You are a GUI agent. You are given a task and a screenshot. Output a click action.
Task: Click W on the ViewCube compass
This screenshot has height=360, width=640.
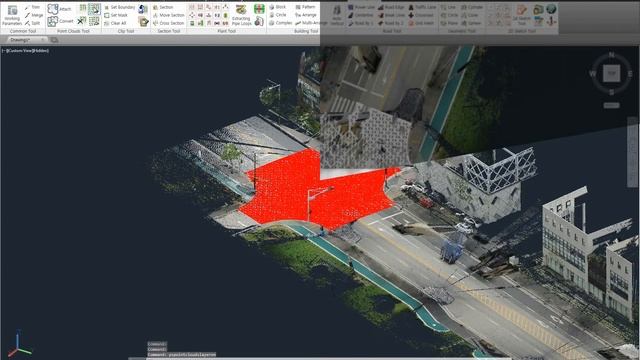[x=592, y=73]
